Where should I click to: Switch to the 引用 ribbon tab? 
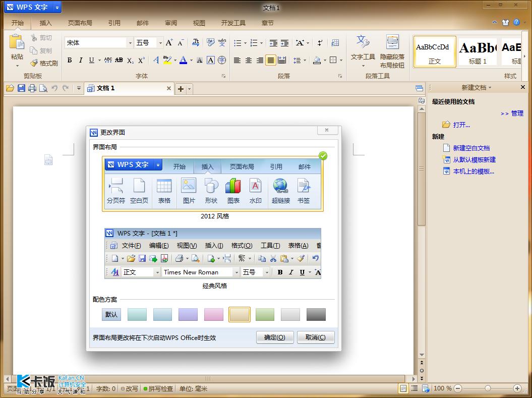pyautogui.click(x=114, y=23)
